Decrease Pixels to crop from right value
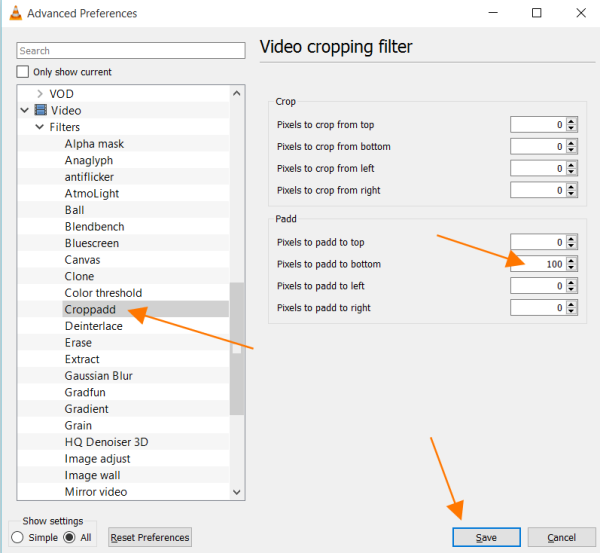The height and width of the screenshot is (553, 600). (571, 194)
